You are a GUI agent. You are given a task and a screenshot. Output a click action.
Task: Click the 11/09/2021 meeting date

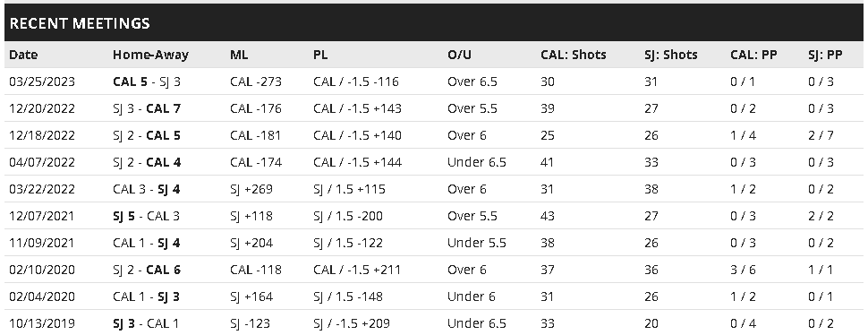pos(42,243)
